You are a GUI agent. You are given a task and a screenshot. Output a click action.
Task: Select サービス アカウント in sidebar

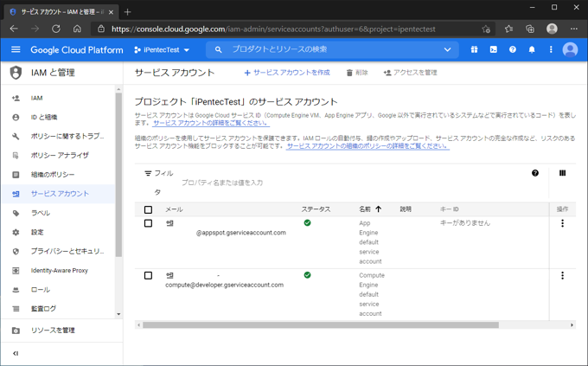pyautogui.click(x=58, y=194)
